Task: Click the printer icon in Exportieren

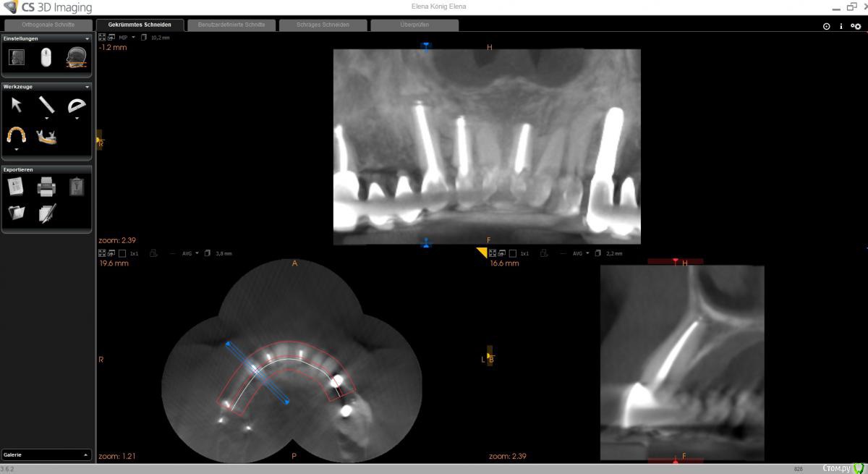Action: (46, 187)
